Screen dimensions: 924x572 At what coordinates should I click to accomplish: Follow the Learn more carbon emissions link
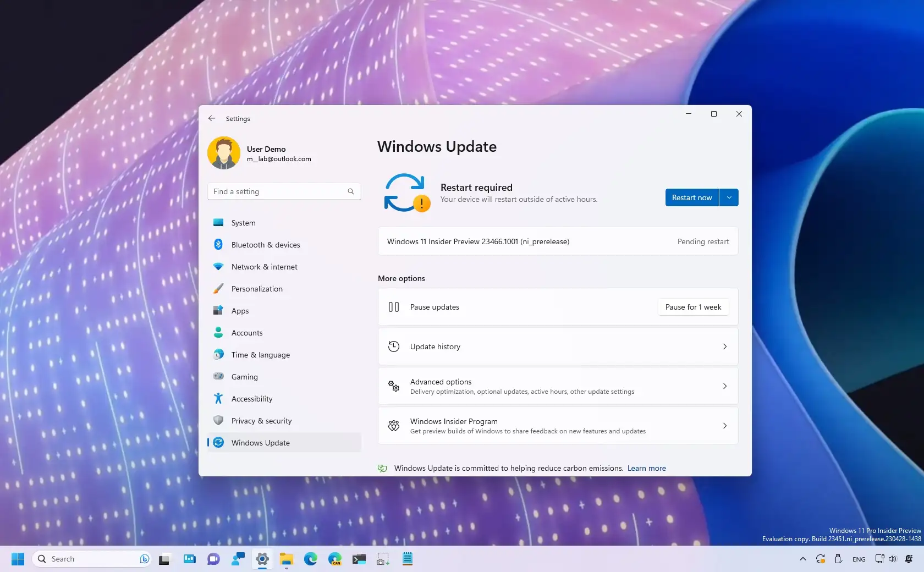pos(647,468)
